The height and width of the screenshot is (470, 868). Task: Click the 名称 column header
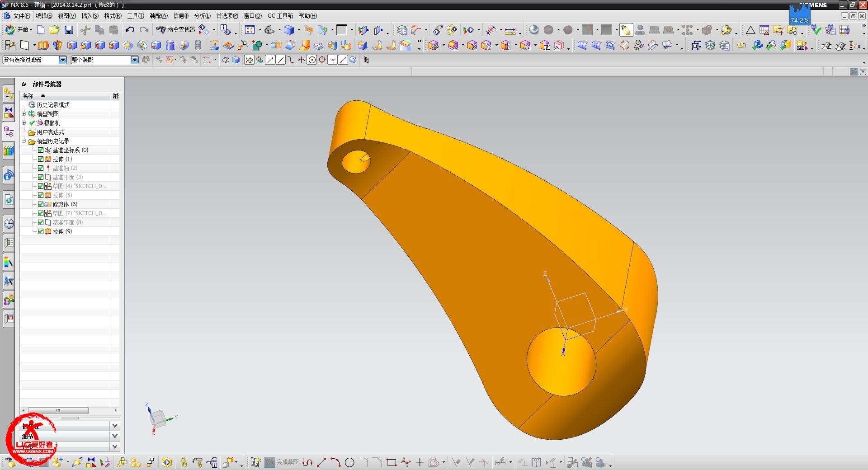point(65,96)
